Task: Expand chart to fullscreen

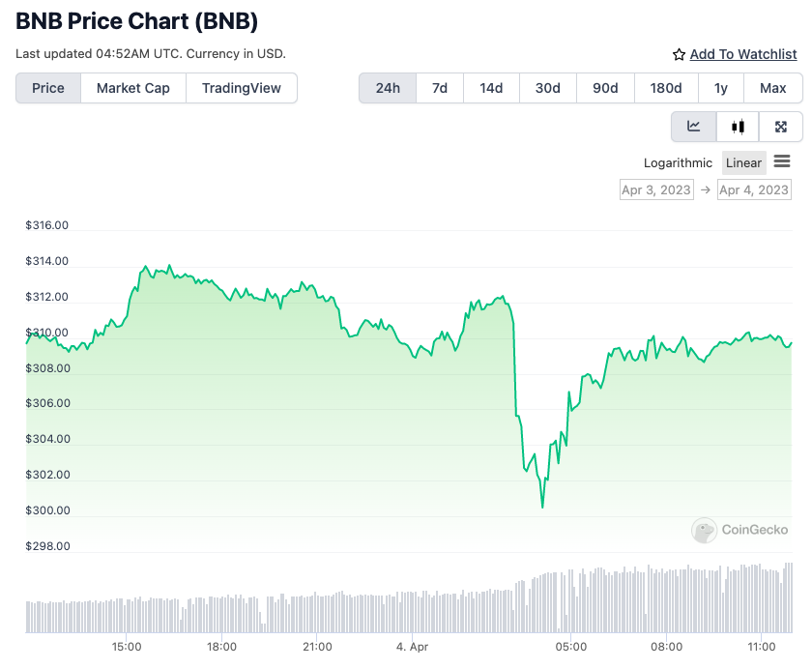Action: click(781, 127)
